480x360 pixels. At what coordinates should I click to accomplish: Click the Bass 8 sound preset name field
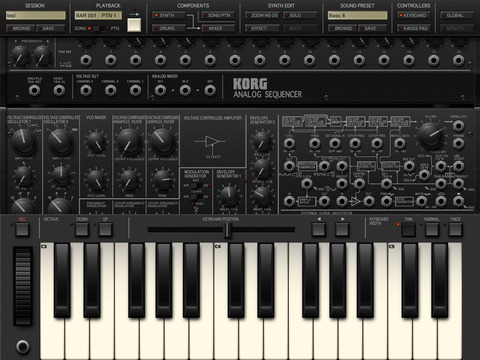pyautogui.click(x=357, y=15)
